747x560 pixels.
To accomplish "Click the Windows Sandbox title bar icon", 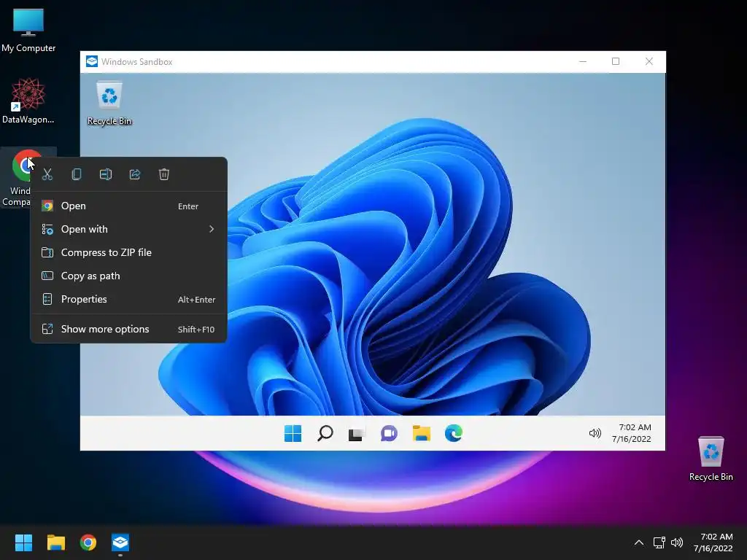I will coord(92,61).
